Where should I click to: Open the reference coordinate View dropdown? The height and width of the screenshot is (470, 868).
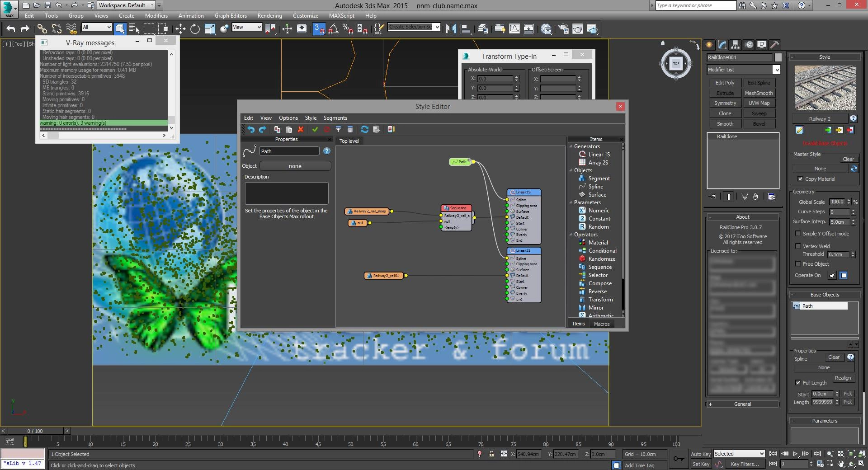click(x=247, y=27)
